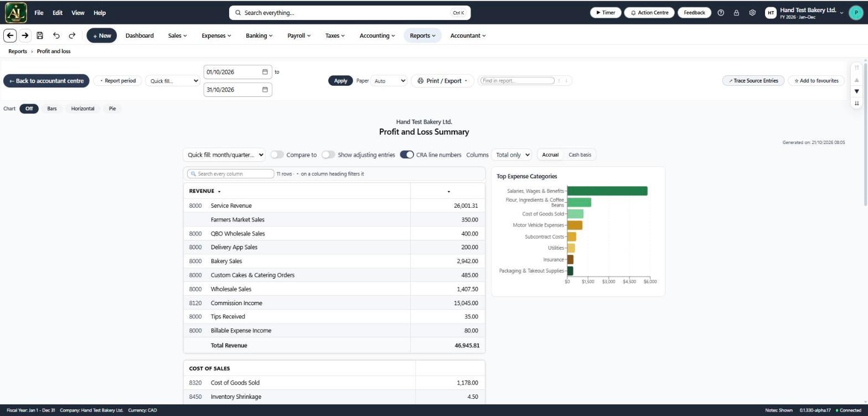Enable Show adjusting entries switch

point(328,155)
